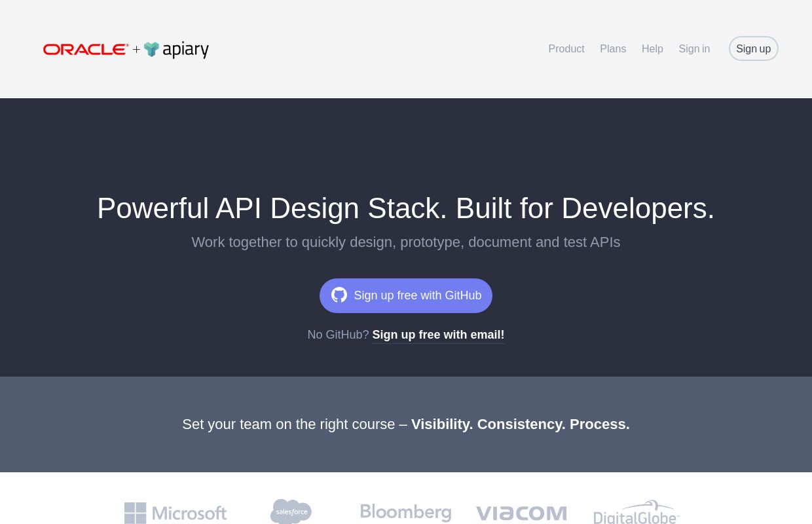Click the Viacom logo
812x524 pixels.
521,514
